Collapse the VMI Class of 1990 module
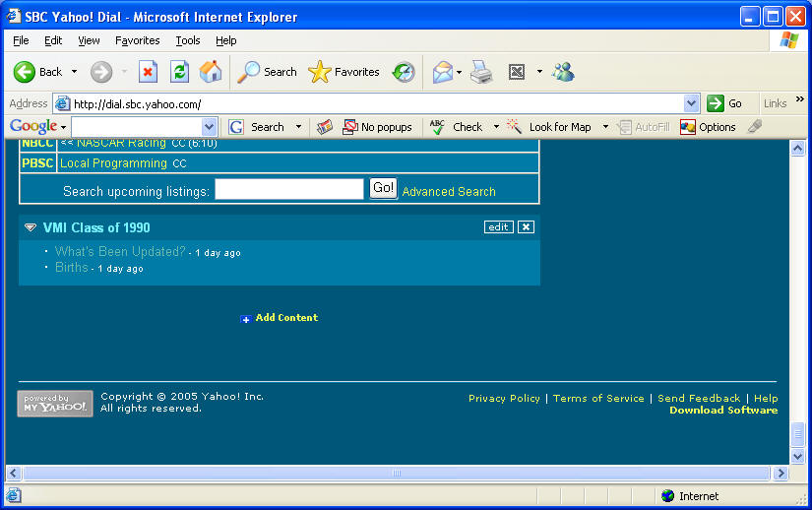Viewport: 812px width, 510px height. tap(31, 227)
